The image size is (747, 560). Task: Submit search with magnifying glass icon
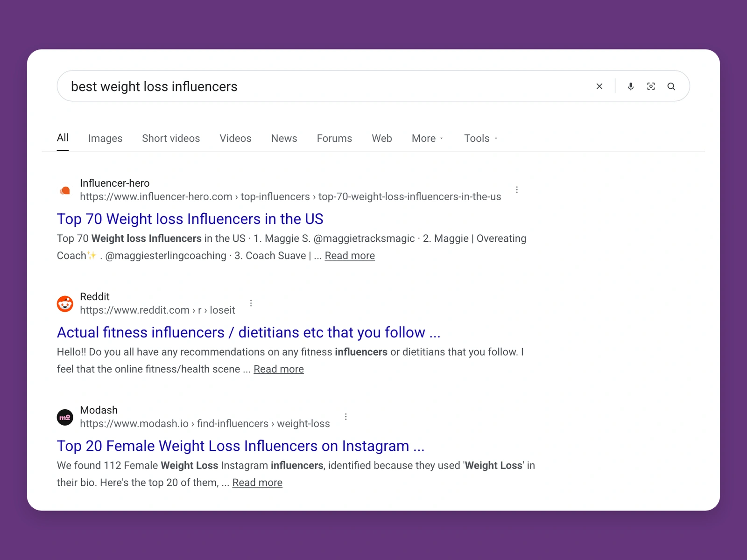[x=671, y=86]
